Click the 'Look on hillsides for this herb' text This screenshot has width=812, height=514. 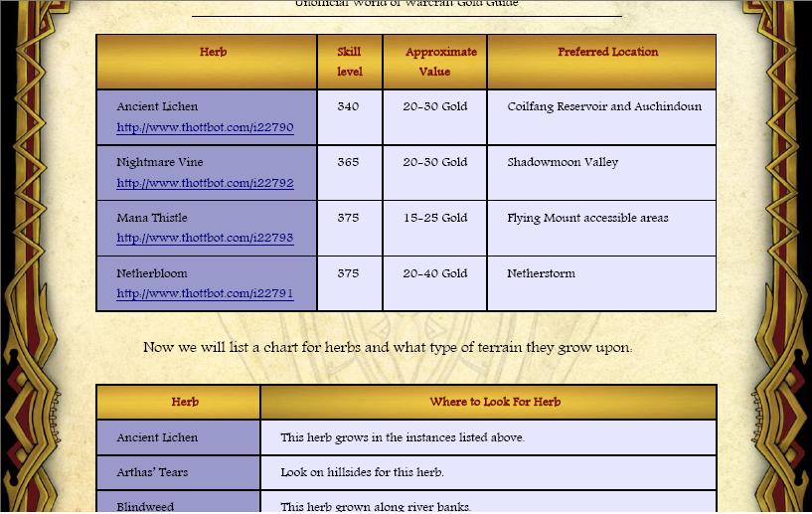tap(362, 473)
